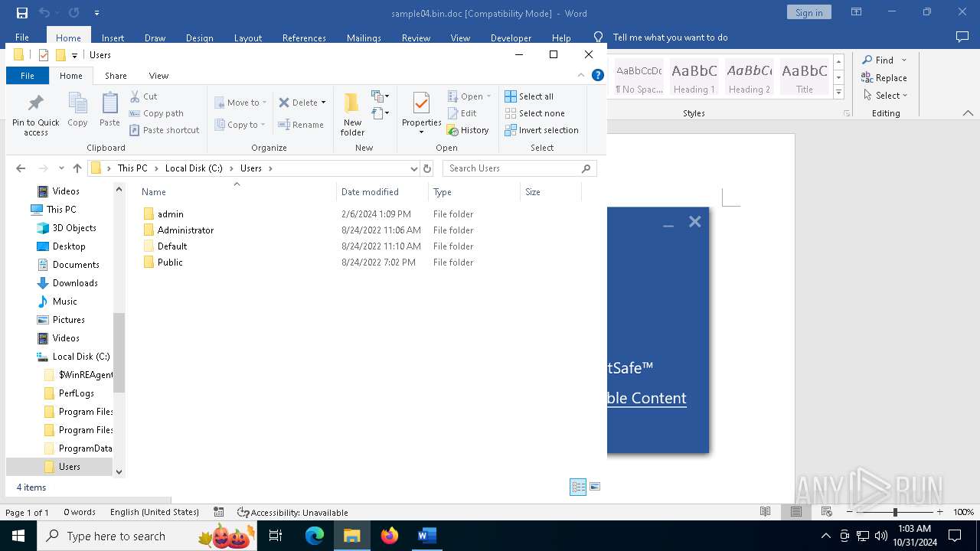Select the Administrator folder
The image size is (980, 551).
(x=185, y=230)
